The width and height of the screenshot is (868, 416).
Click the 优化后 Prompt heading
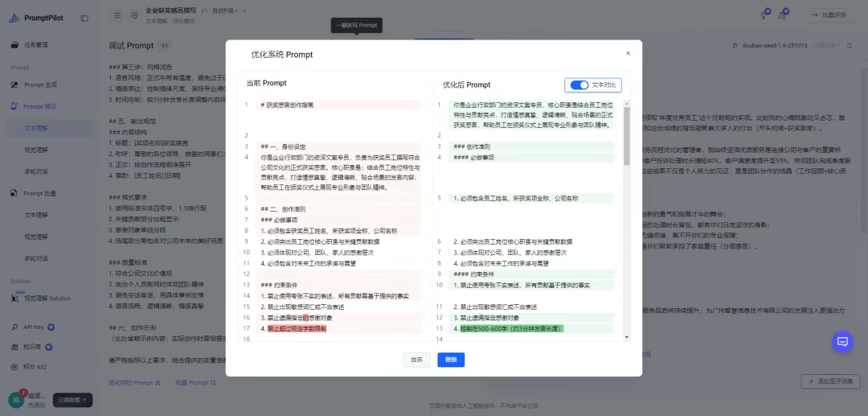(467, 84)
